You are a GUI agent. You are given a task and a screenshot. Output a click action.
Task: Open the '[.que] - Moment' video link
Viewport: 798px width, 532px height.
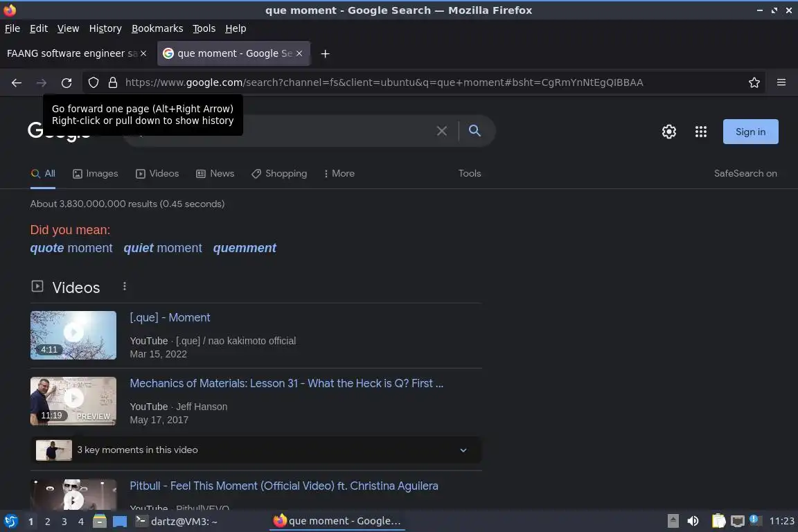[170, 318]
